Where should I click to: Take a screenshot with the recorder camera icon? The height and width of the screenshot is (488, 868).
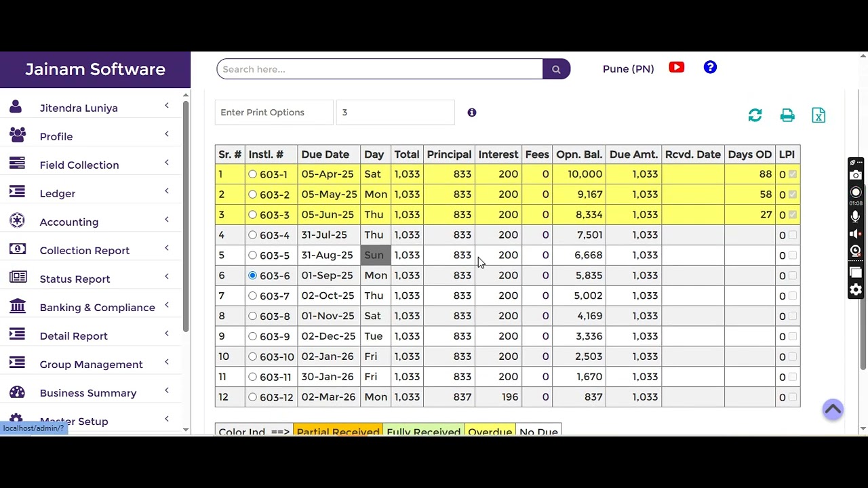click(856, 176)
